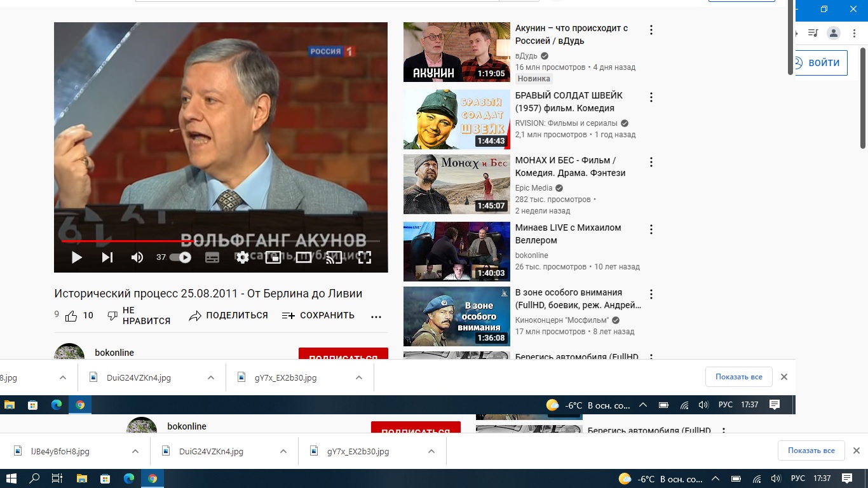Viewport: 868px width, 488px height.
Task: Open the Epic Media channel link
Action: click(x=534, y=188)
